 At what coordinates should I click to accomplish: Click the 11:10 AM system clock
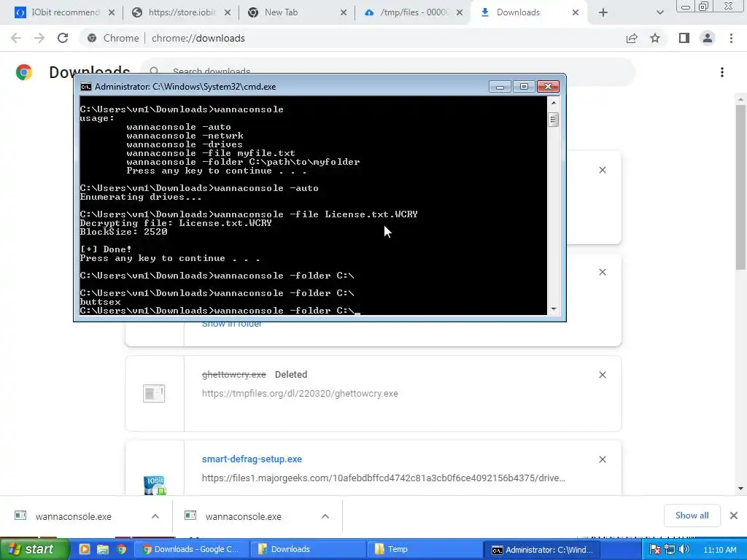click(720, 550)
